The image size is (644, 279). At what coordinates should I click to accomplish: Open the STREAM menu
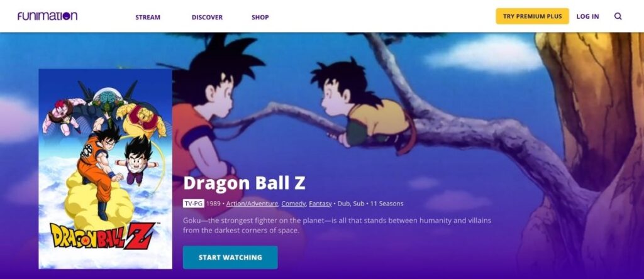[x=148, y=17]
